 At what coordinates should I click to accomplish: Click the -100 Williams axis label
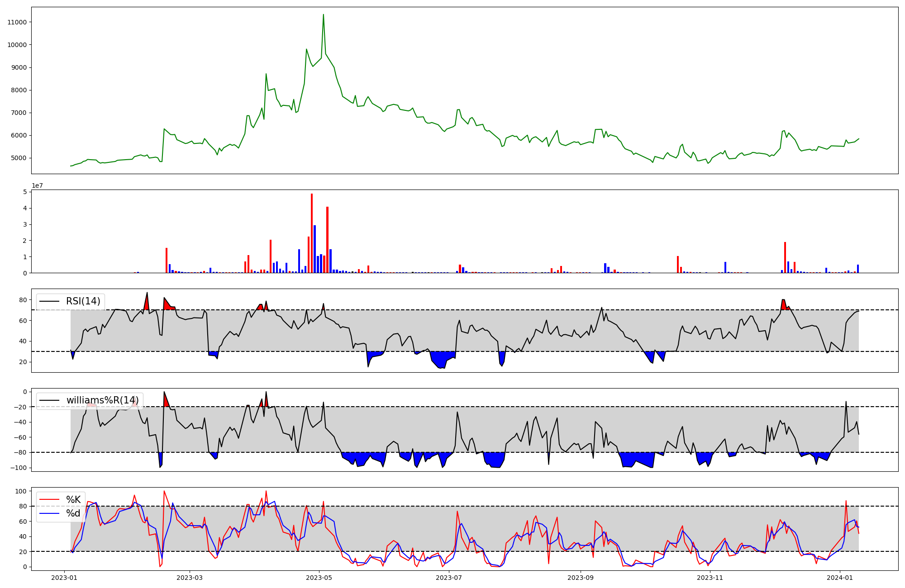[x=19, y=468]
